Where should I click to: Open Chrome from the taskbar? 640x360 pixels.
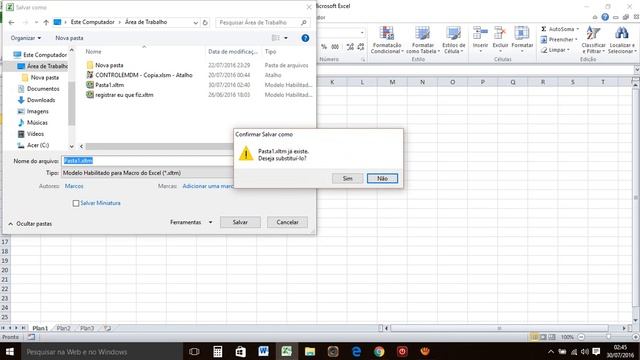(379, 351)
